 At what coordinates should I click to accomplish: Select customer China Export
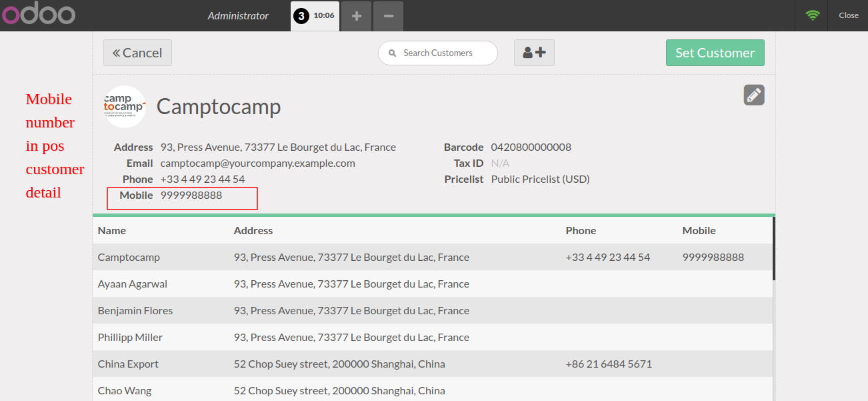432,364
